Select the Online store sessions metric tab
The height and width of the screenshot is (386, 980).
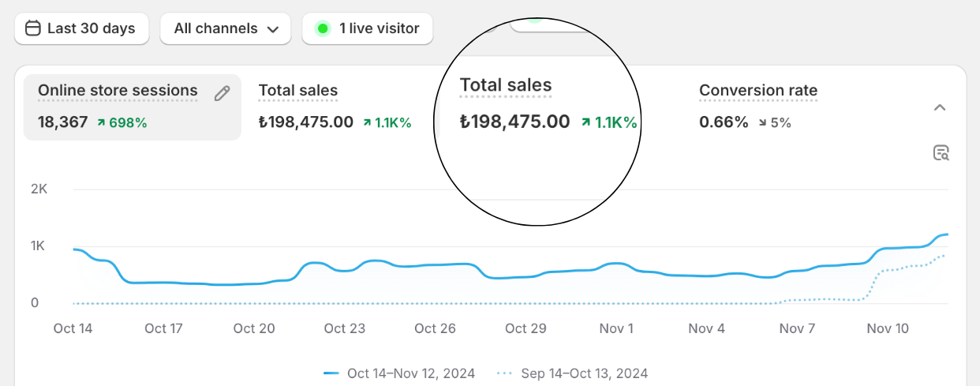(x=118, y=91)
